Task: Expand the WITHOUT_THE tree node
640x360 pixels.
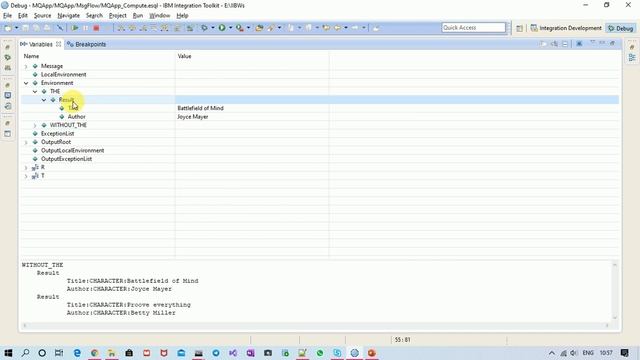Action: (35, 125)
